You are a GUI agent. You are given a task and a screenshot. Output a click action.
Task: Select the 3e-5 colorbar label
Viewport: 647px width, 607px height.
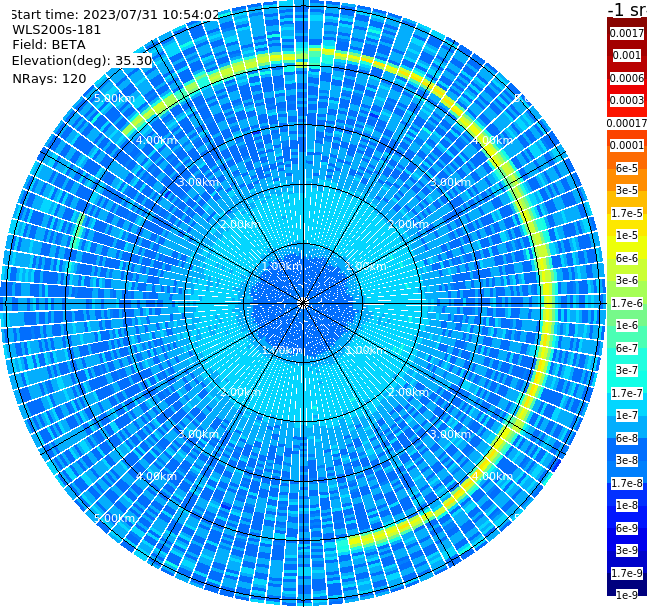[x=627, y=190]
